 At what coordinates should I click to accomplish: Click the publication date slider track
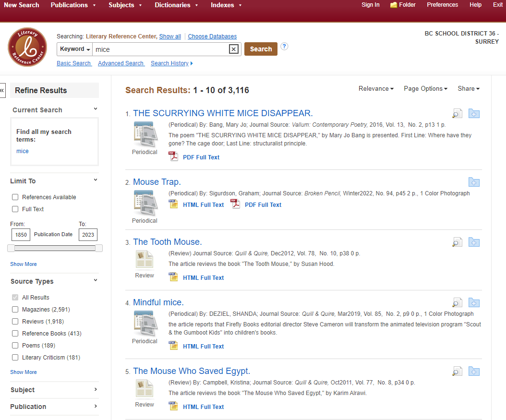(55, 248)
